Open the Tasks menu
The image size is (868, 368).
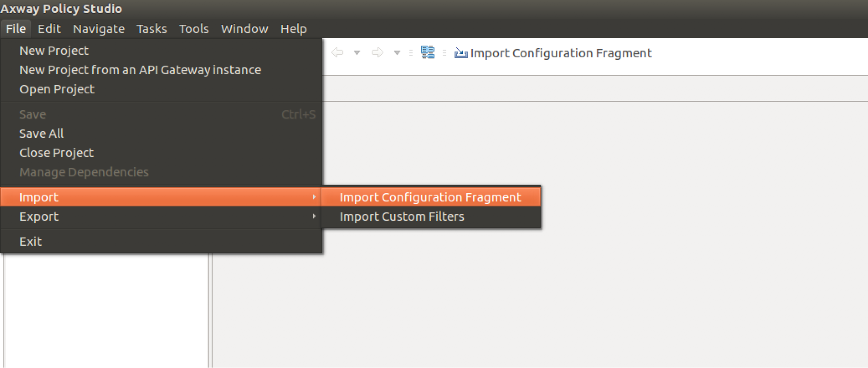click(x=152, y=29)
